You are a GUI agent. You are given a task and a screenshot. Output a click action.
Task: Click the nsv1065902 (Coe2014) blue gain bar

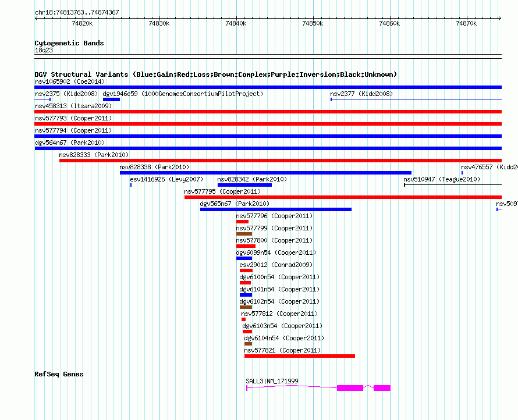[268, 87]
